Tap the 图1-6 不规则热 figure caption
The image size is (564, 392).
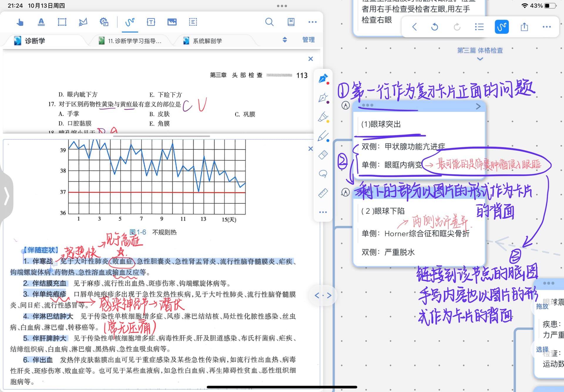153,232
